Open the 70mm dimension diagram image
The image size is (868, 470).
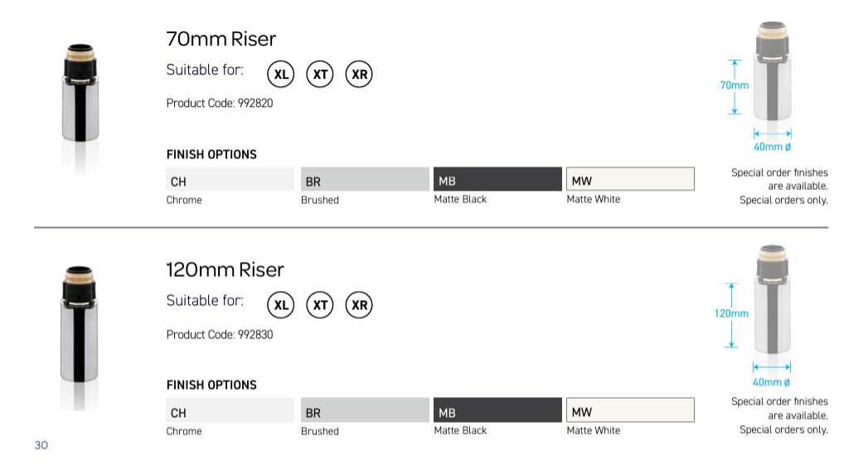(762, 86)
